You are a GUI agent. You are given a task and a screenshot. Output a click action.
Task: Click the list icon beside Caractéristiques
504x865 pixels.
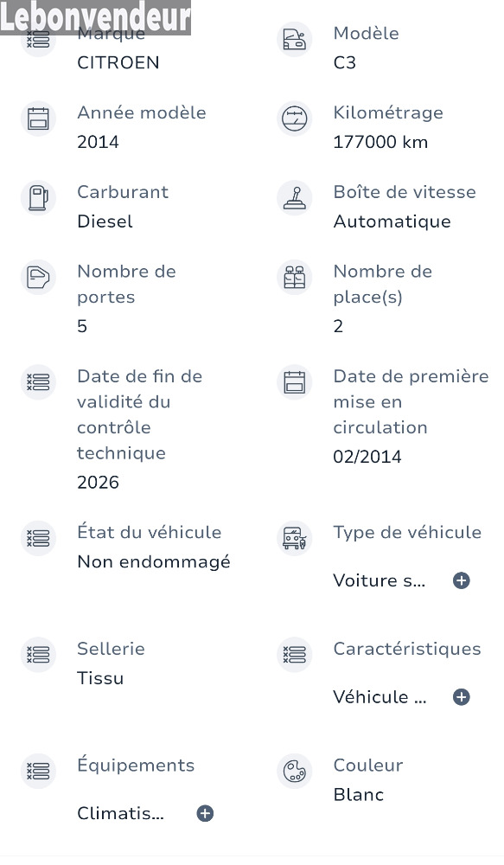(x=295, y=655)
